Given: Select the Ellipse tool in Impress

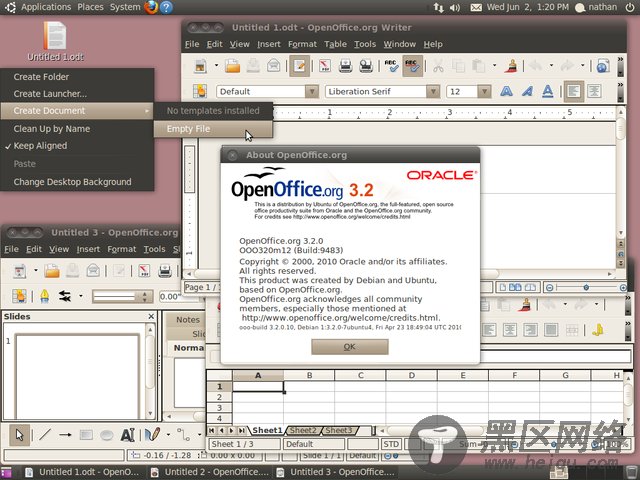Looking at the screenshot, I should click(x=107, y=435).
